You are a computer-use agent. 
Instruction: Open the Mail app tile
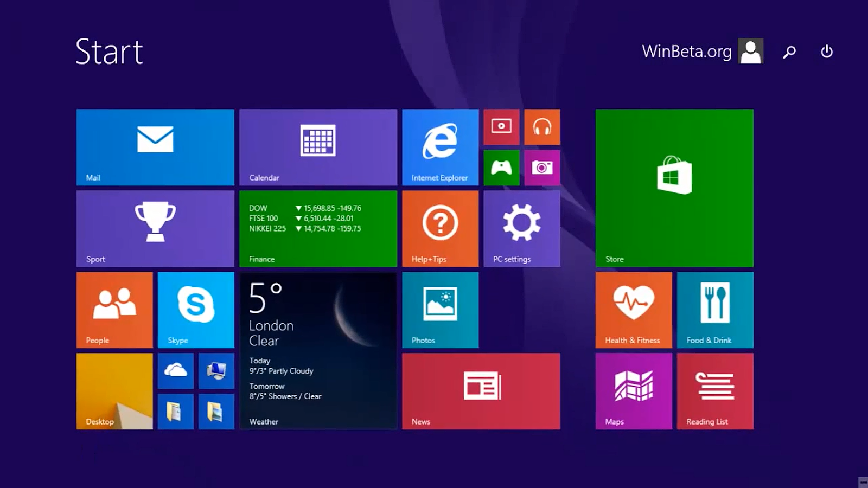coord(155,146)
